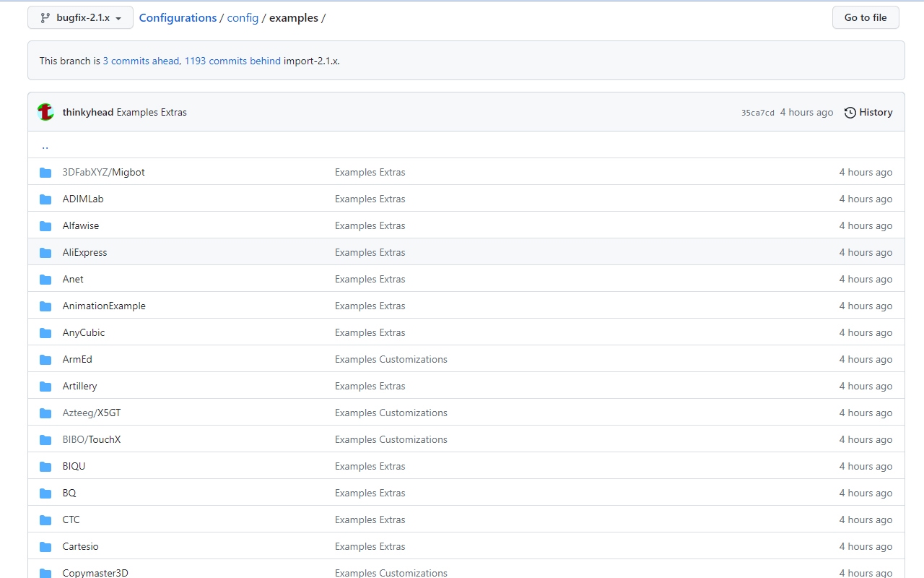Click the Configurations breadcrumb link
The image size is (924, 578).
[178, 17]
